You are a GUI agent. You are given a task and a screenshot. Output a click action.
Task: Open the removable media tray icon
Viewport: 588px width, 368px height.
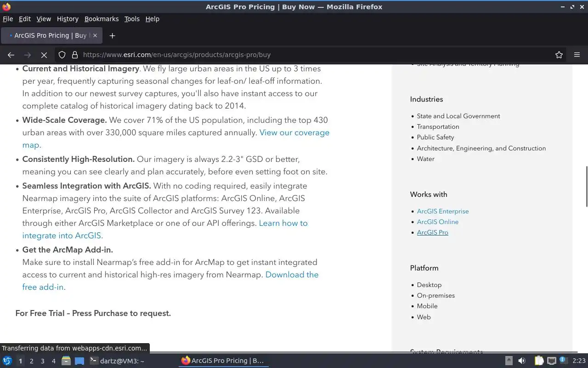[509, 361]
